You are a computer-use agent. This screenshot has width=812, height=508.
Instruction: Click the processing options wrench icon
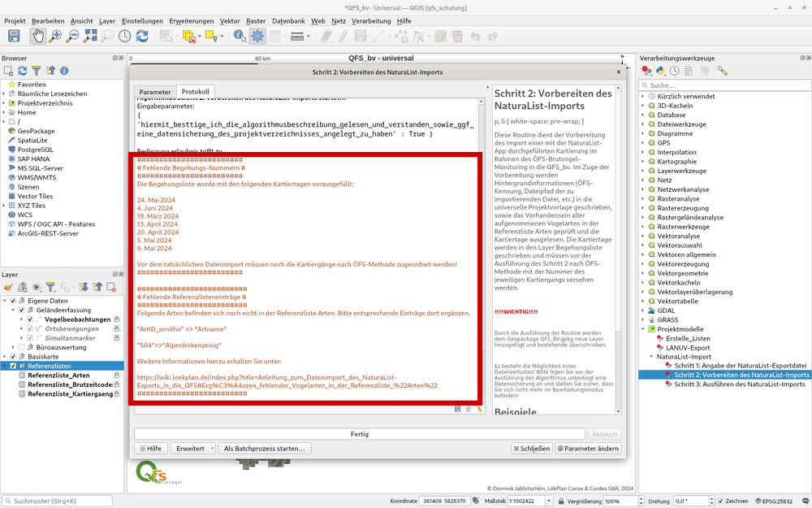[x=723, y=71]
